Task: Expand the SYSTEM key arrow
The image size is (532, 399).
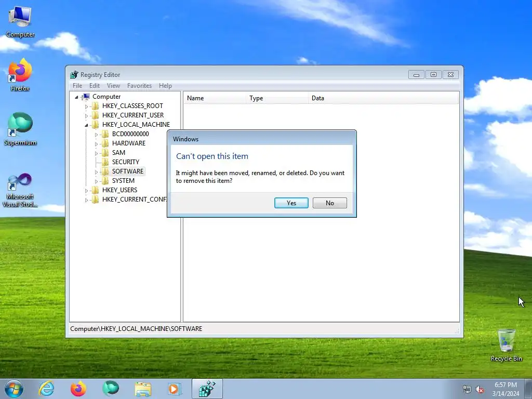Action: pos(96,181)
